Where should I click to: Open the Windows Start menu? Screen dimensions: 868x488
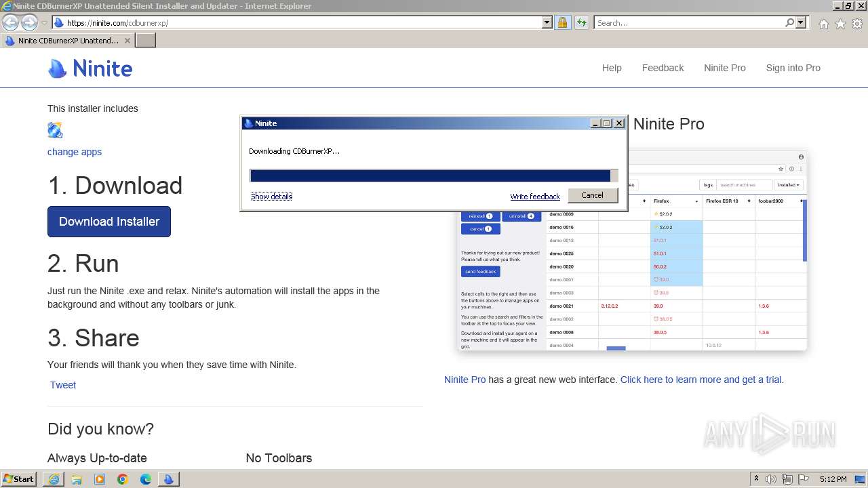(19, 479)
